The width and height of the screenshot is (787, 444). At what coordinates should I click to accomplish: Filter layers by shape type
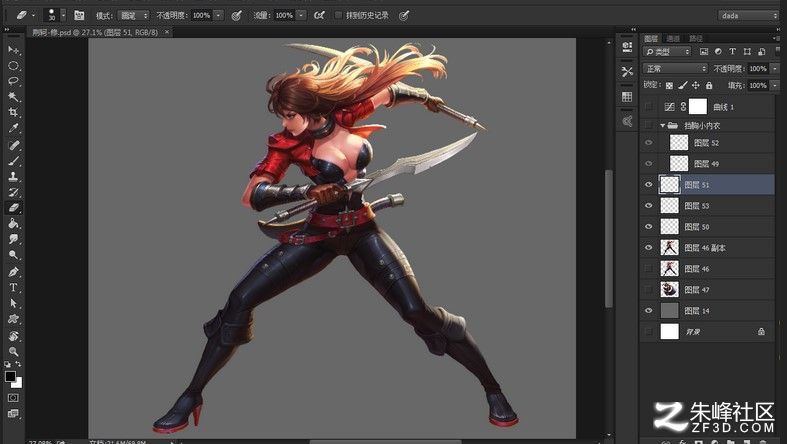747,52
